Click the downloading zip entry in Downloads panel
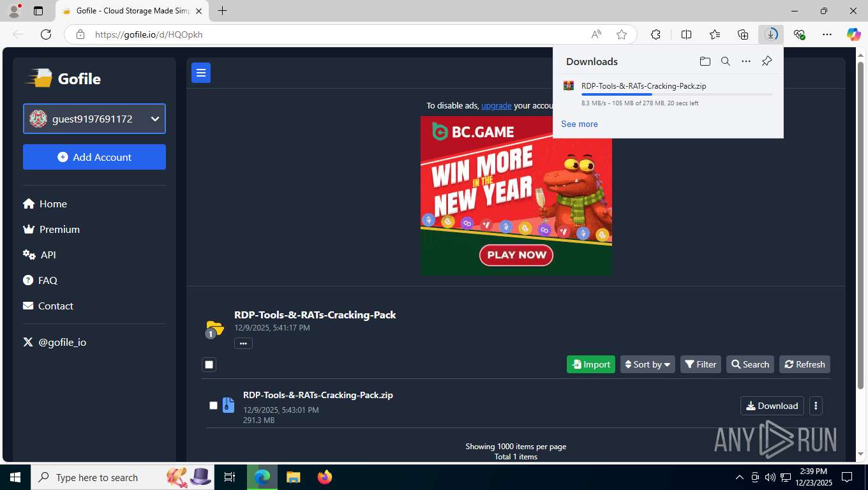The height and width of the screenshot is (490, 868). coord(668,94)
